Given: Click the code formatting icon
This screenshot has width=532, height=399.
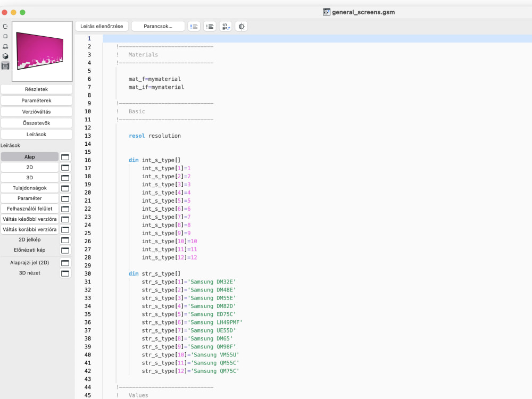Looking at the screenshot, I should [226, 27].
